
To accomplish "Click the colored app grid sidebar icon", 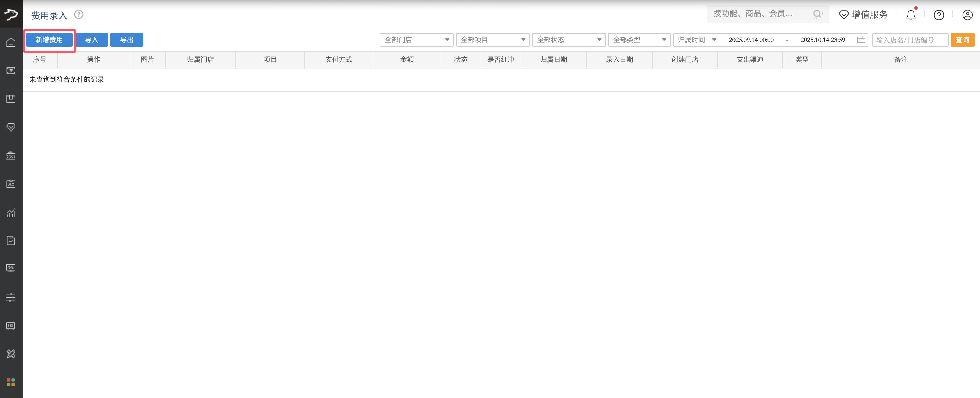I will click(11, 382).
